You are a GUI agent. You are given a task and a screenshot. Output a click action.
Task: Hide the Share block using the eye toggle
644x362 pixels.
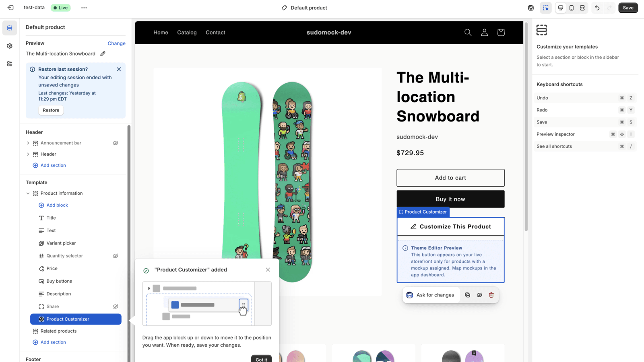116,306
